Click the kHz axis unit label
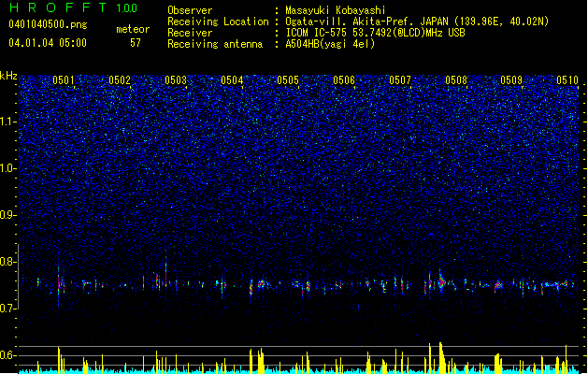This screenshot has width=588, height=374. [x=8, y=76]
